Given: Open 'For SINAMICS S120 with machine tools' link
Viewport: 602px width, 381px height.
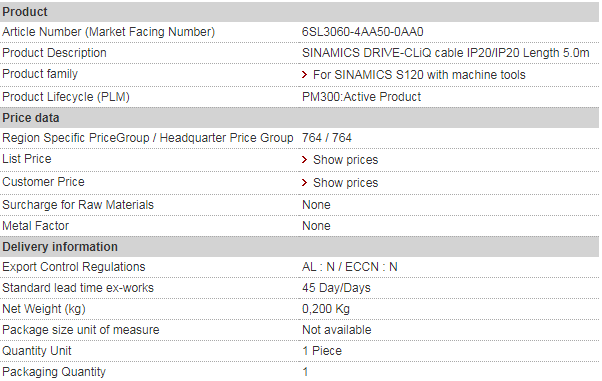Looking at the screenshot, I should [419, 75].
